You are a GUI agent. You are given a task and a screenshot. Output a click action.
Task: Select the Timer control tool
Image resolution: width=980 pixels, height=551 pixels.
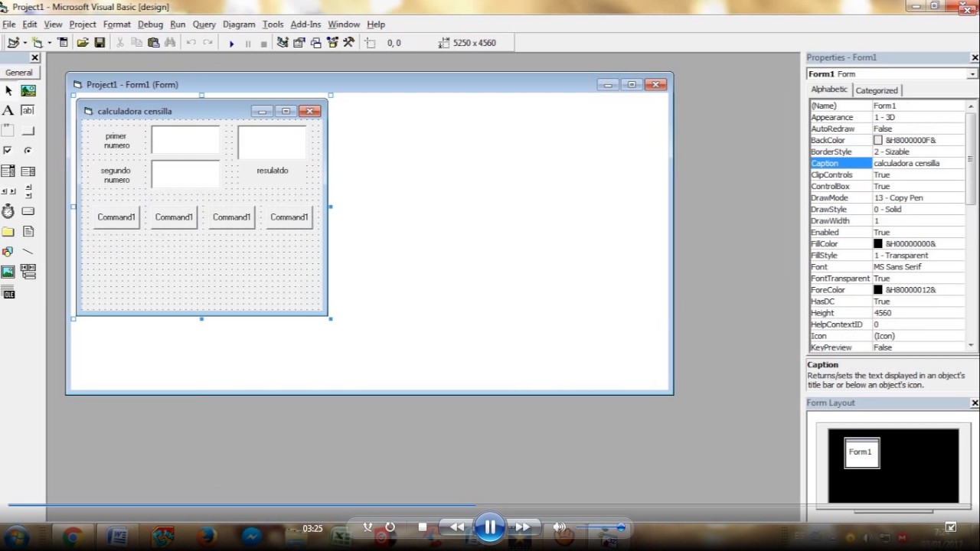click(8, 211)
